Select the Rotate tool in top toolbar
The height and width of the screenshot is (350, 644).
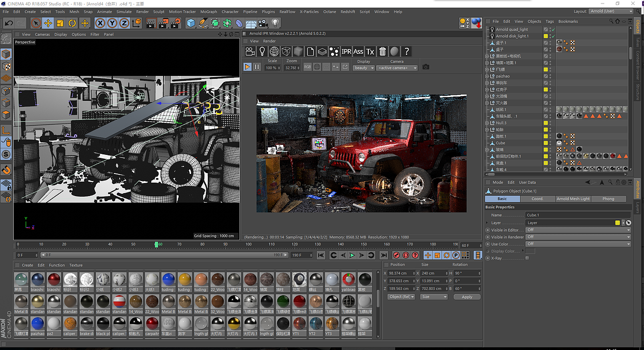pos(72,23)
